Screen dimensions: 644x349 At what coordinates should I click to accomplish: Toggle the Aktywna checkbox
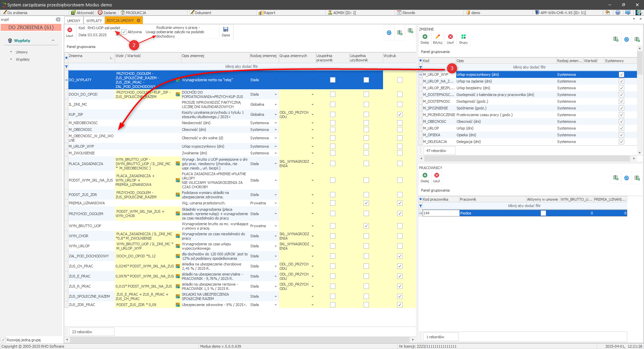[x=124, y=32]
